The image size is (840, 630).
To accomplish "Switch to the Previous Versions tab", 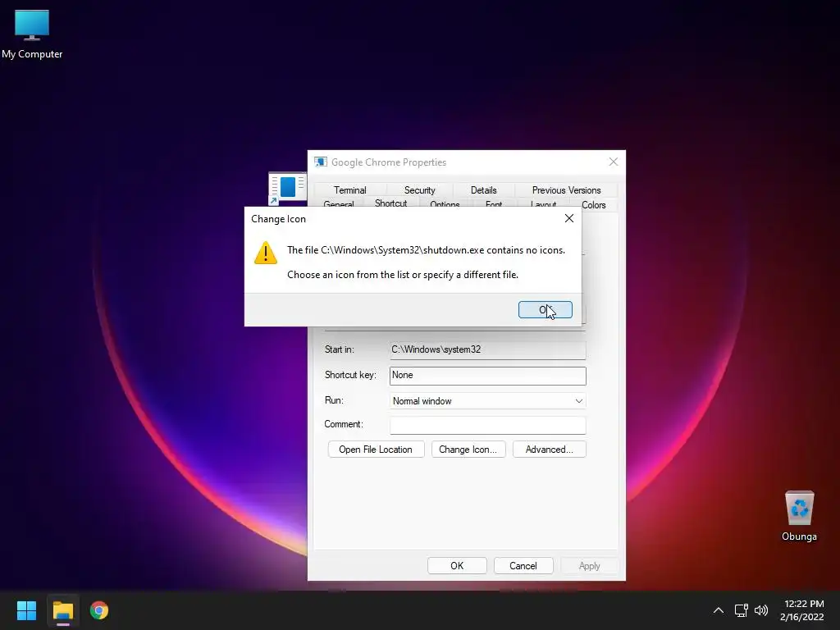I will pyautogui.click(x=566, y=190).
